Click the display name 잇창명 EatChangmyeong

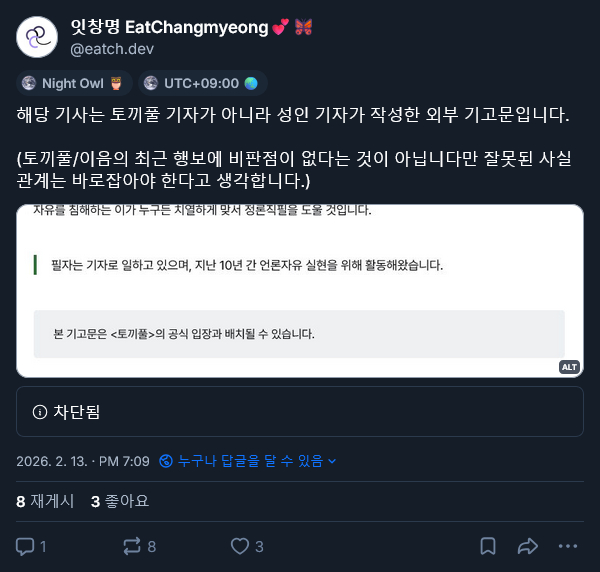(170, 27)
